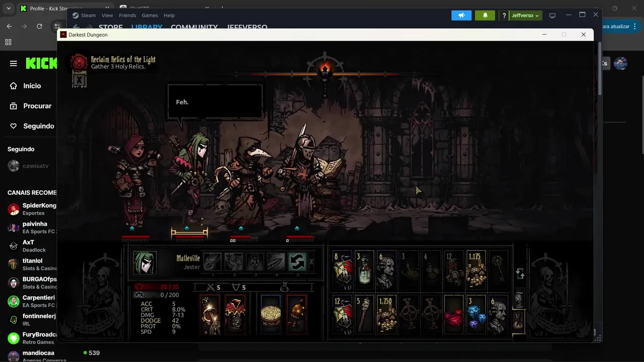The width and height of the screenshot is (644, 362).
Task: Click the torch light meter at top center
Action: point(325,70)
